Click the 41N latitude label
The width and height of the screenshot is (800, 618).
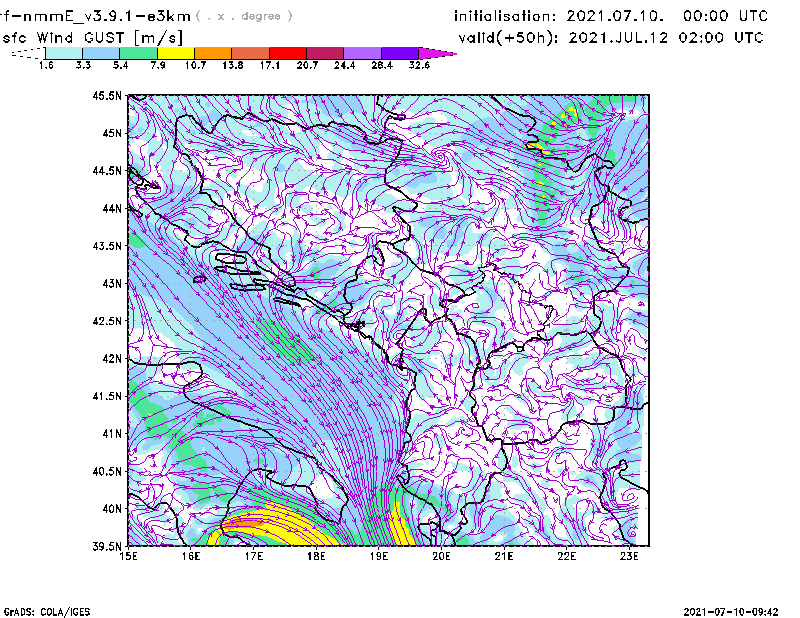click(112, 433)
